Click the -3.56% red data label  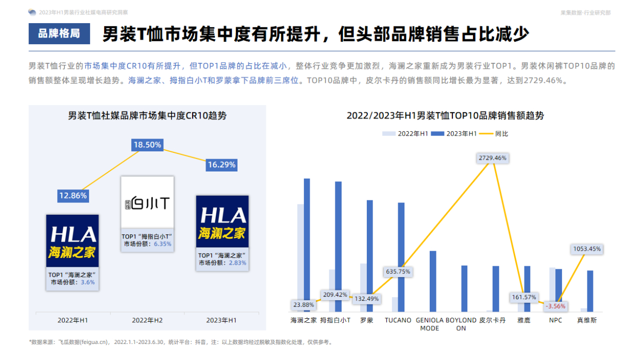coord(555,306)
